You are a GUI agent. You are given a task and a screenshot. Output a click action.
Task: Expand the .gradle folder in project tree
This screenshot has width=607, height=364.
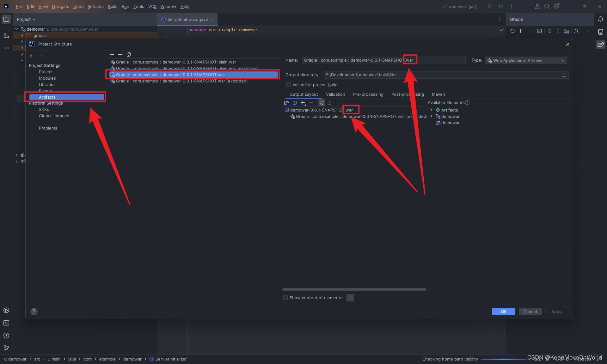22,35
